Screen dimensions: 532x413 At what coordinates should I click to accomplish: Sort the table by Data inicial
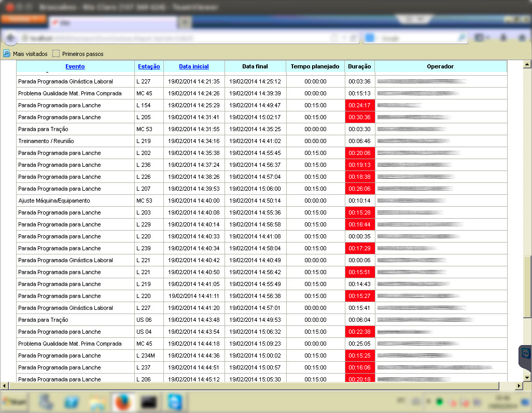(x=194, y=66)
